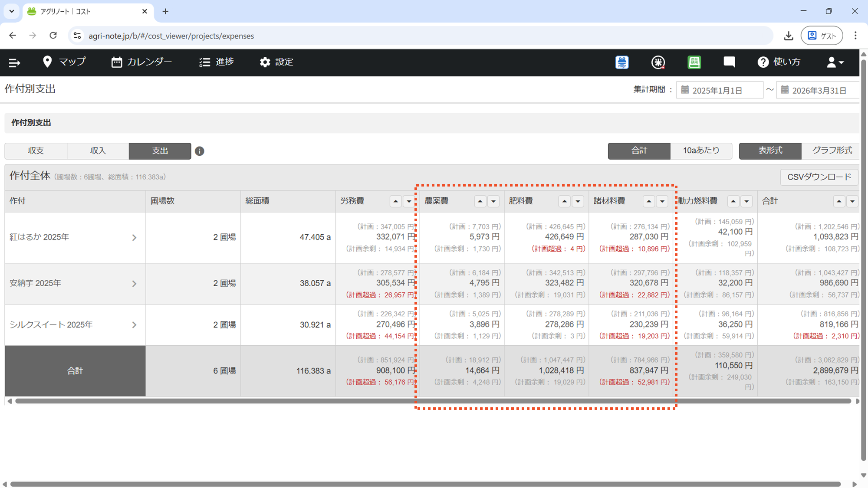Open 進捗 in the navigation bar
This screenshot has width=868, height=488.
click(217, 62)
